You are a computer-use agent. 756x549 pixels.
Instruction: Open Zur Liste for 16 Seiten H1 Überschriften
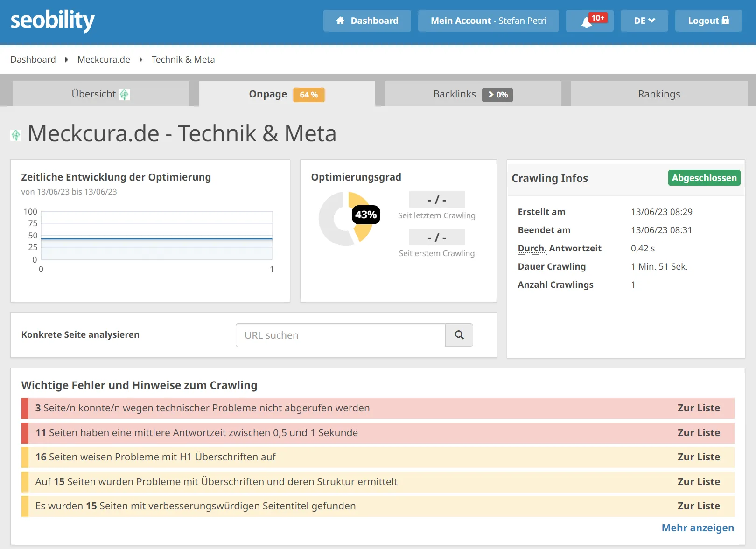pos(699,457)
